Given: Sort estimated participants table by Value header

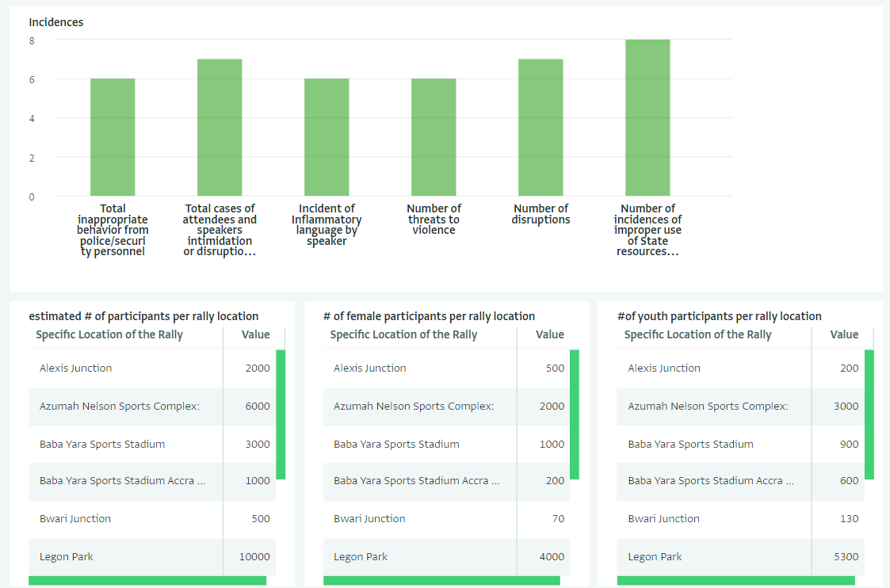Looking at the screenshot, I should click(255, 334).
